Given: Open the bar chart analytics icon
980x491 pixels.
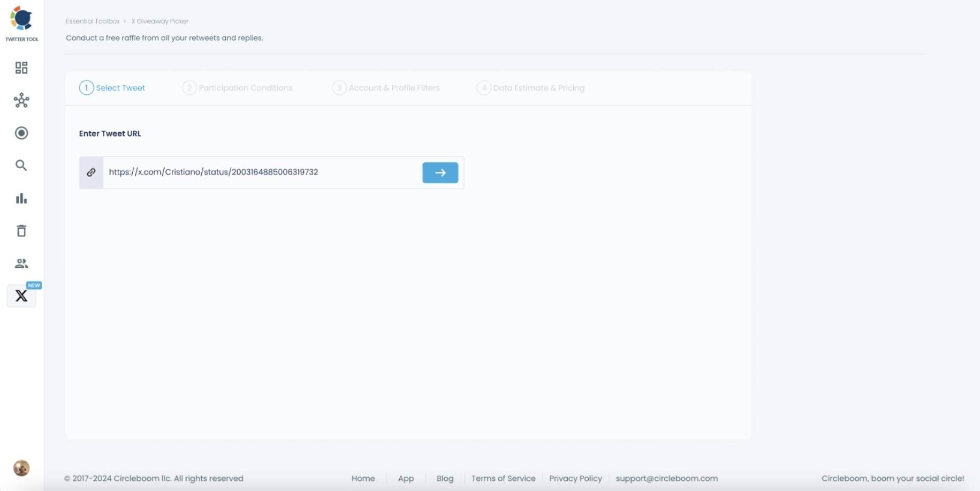Looking at the screenshot, I should (21, 199).
